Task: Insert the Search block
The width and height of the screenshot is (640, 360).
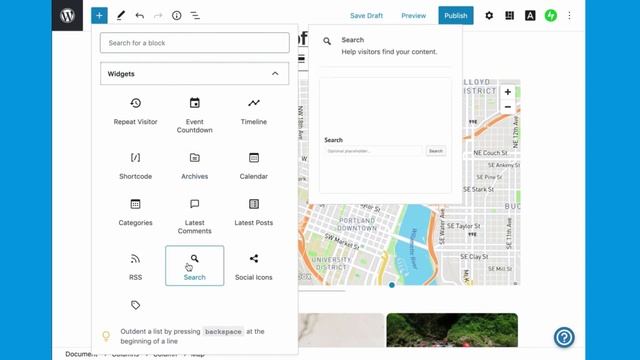Action: click(195, 266)
